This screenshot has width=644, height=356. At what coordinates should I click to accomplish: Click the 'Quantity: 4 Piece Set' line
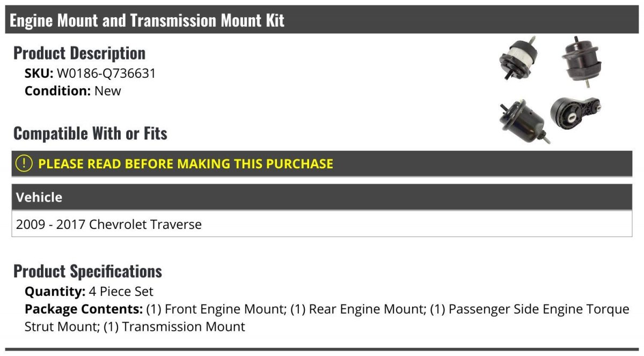(x=89, y=292)
